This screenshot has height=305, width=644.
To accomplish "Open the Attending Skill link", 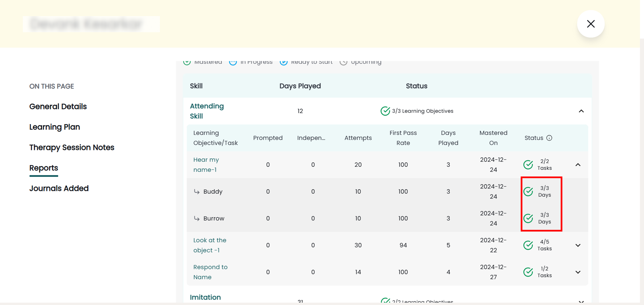I will 207,111.
